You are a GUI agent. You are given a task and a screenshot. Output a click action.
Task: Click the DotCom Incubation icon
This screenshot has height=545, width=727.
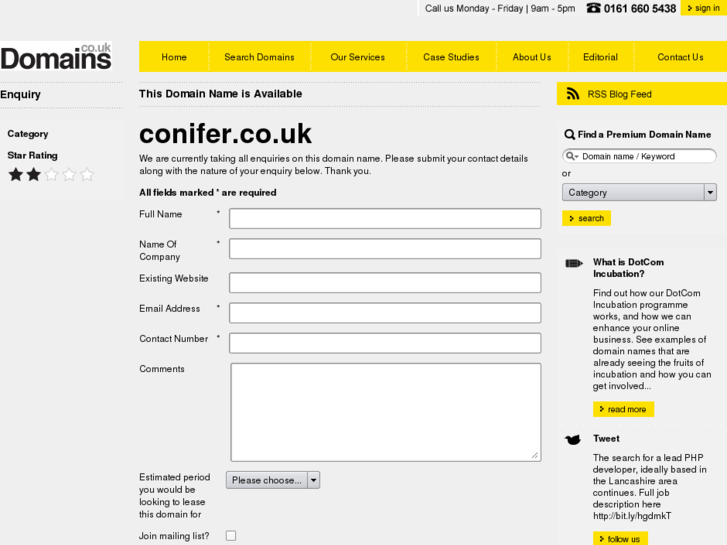click(573, 264)
